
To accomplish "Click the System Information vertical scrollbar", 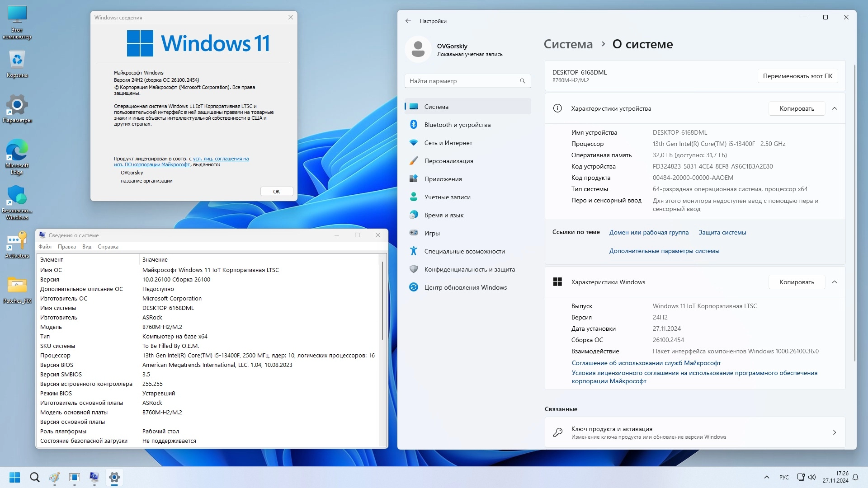I will (x=382, y=300).
